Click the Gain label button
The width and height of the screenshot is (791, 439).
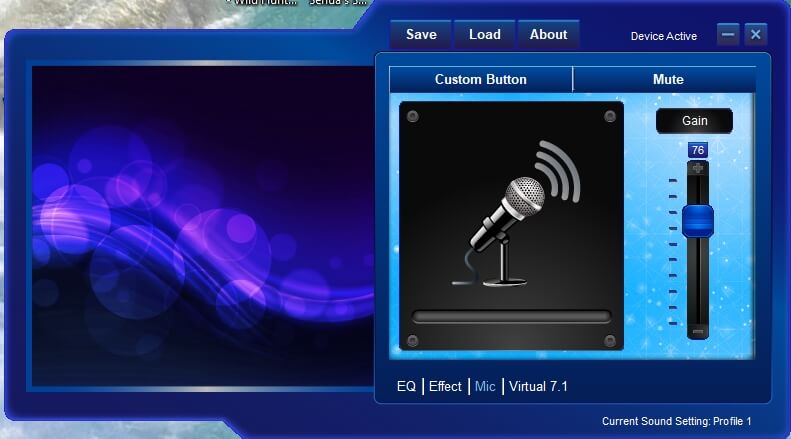(x=695, y=121)
